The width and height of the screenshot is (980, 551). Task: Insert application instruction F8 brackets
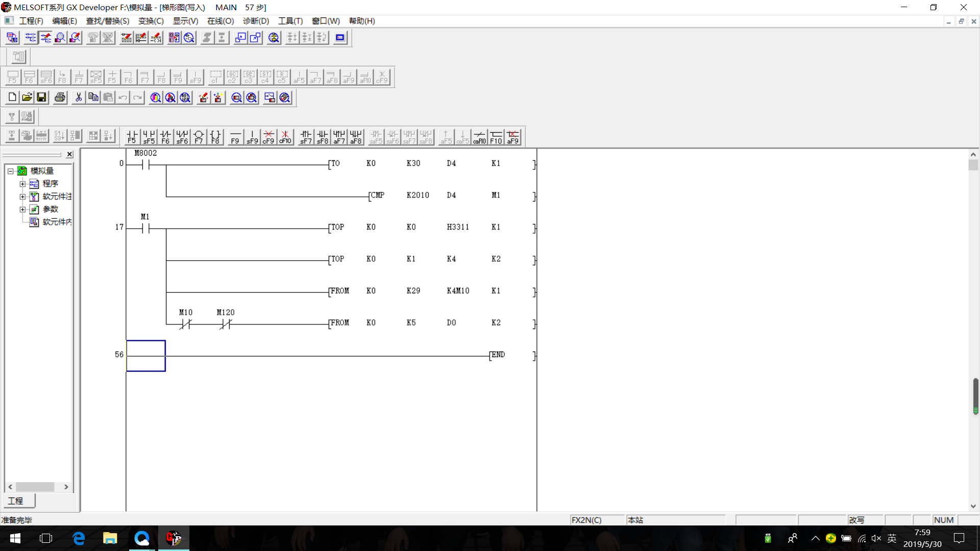pyautogui.click(x=215, y=137)
